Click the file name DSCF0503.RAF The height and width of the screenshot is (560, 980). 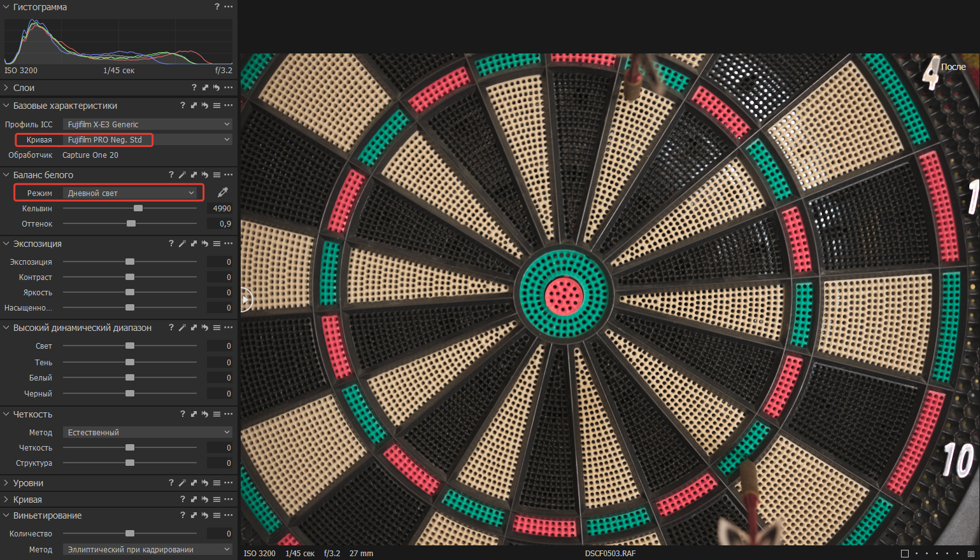click(x=610, y=554)
